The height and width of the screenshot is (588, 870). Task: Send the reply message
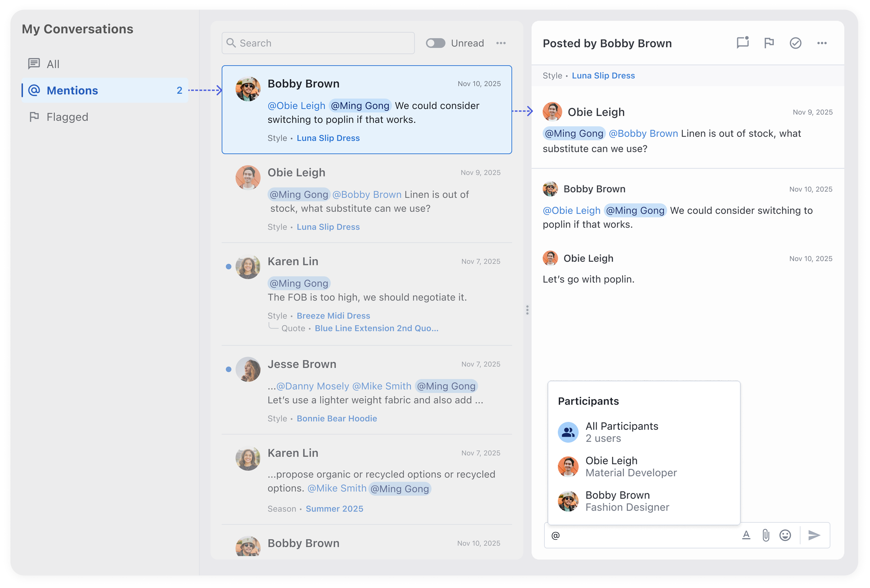(x=814, y=535)
